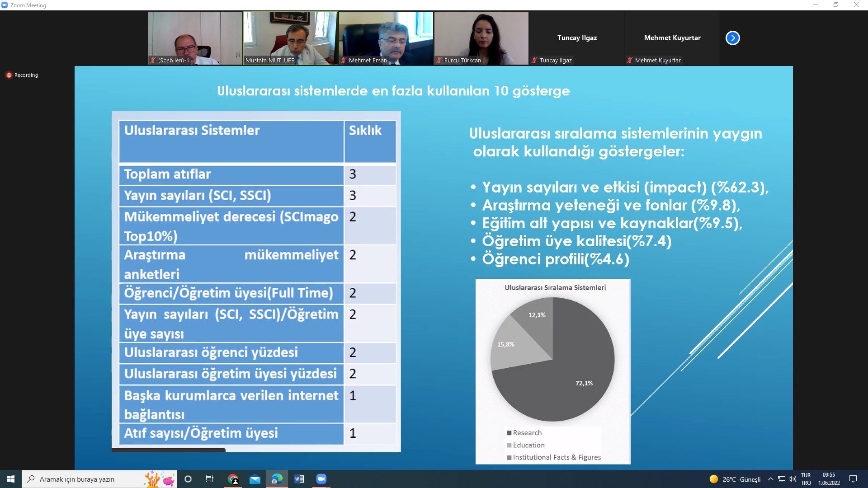Click the 'Uluslararası Sistemler' column header
The image size is (868, 488).
(x=231, y=141)
